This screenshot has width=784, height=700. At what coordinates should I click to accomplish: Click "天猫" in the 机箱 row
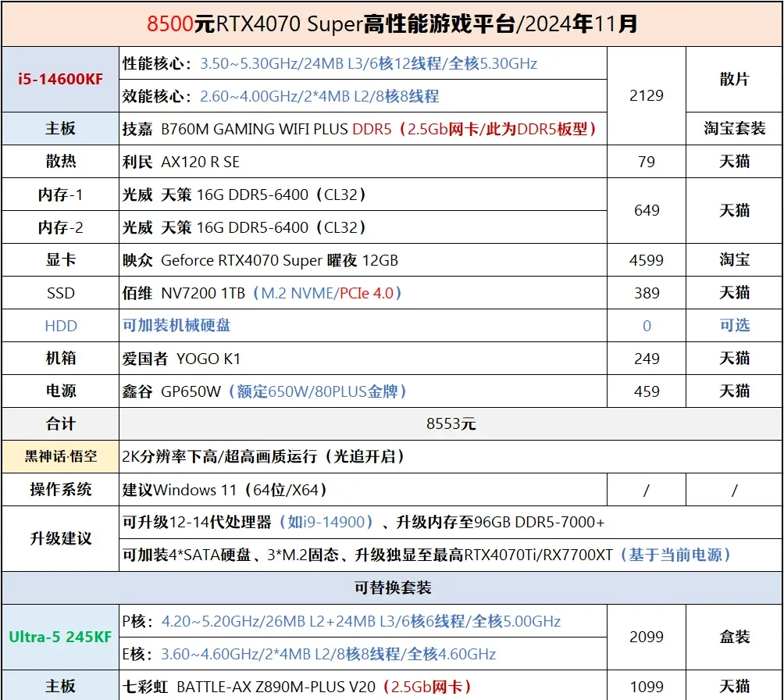tap(734, 359)
